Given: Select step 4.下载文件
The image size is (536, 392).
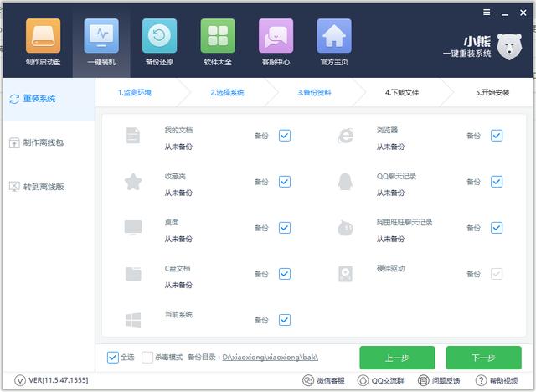Looking at the screenshot, I should (x=402, y=93).
